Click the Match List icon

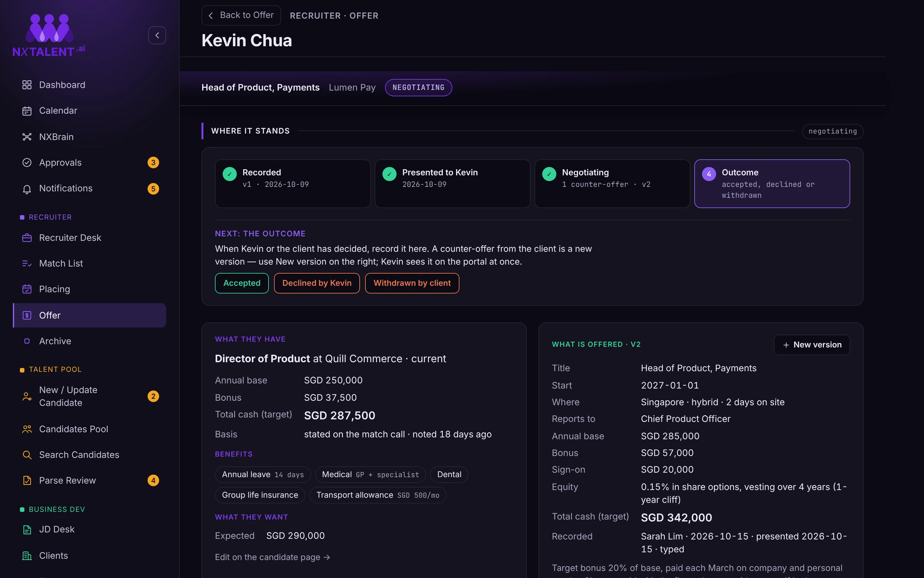[x=27, y=264]
